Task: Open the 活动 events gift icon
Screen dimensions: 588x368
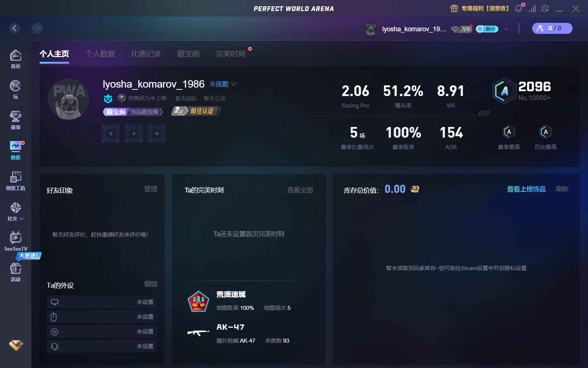Action: point(15,272)
